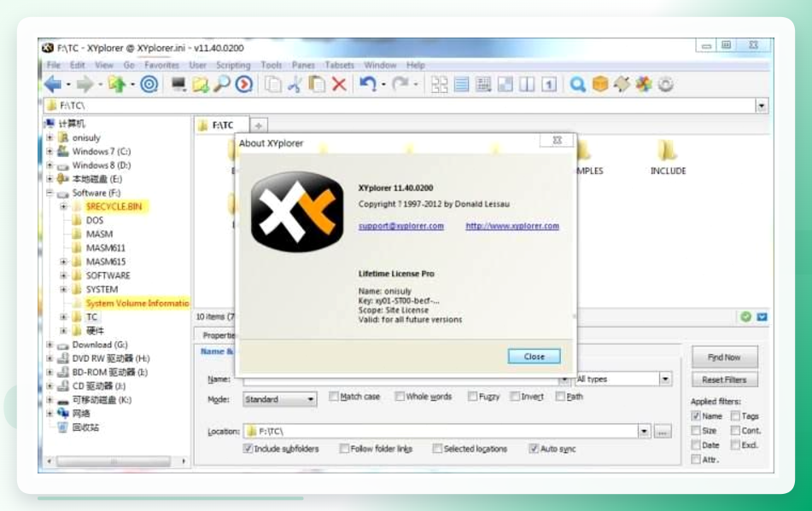The image size is (812, 511).
Task: Click the Reset Filters button
Action: [x=725, y=380]
